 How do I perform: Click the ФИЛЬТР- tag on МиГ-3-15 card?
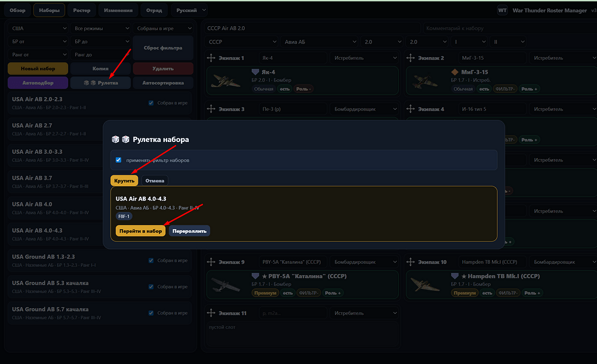click(x=505, y=89)
